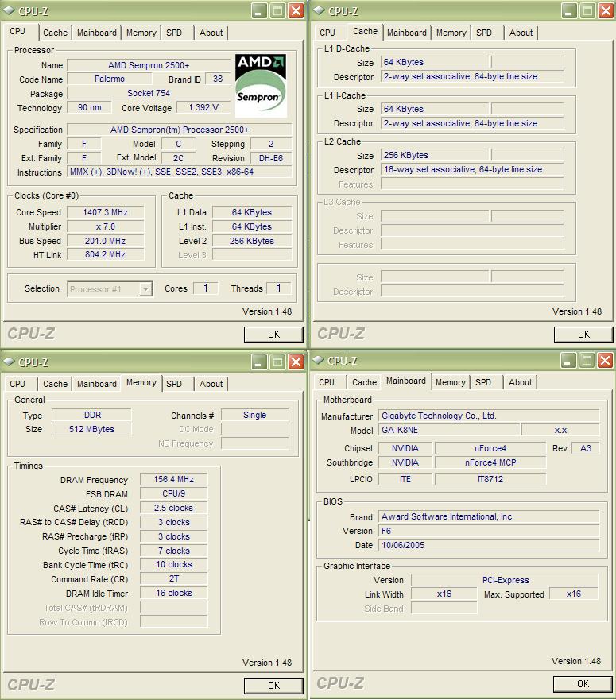Click the L2 Cache size 256 KBytes field
This screenshot has height=700, width=616.
[435, 156]
